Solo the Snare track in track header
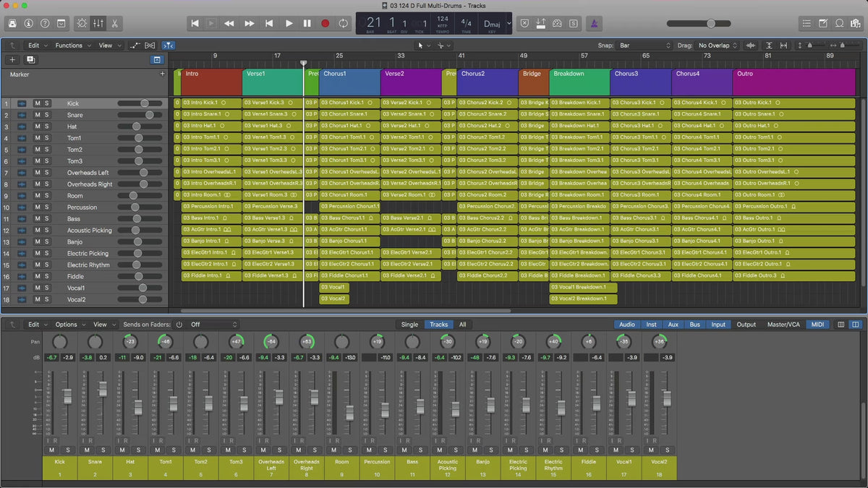Viewport: 868px width, 488px height. click(x=47, y=115)
